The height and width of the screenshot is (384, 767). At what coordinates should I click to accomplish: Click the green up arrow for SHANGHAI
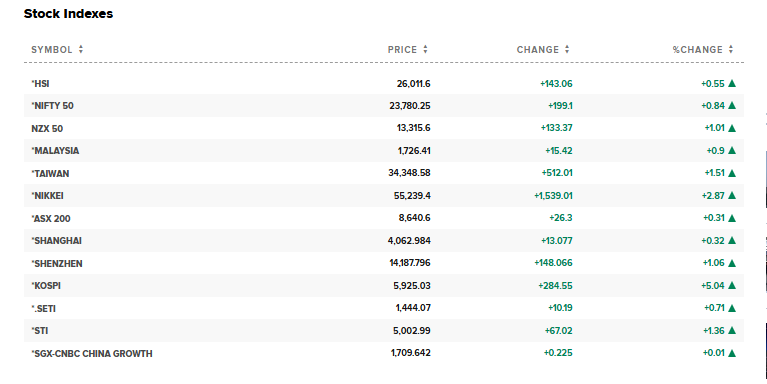coord(732,240)
